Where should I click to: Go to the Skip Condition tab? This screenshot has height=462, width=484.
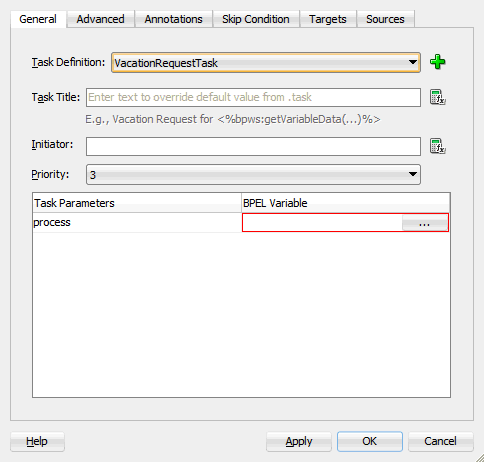tap(256, 19)
